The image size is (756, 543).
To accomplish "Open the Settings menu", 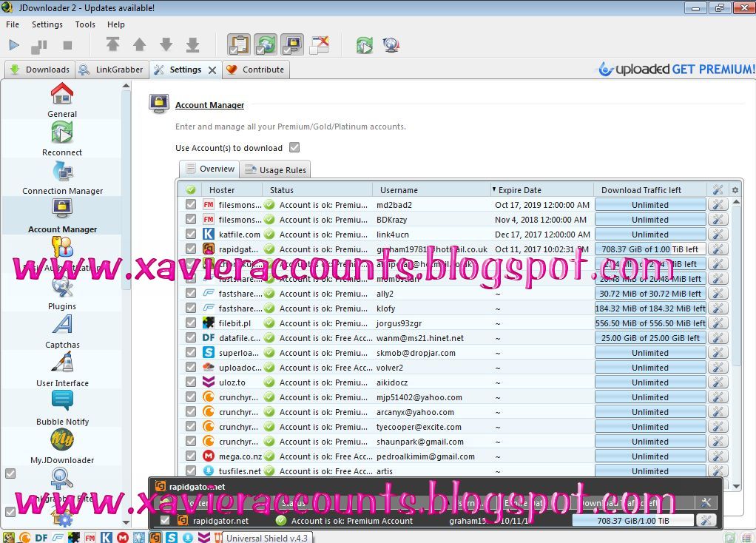I will point(47,24).
